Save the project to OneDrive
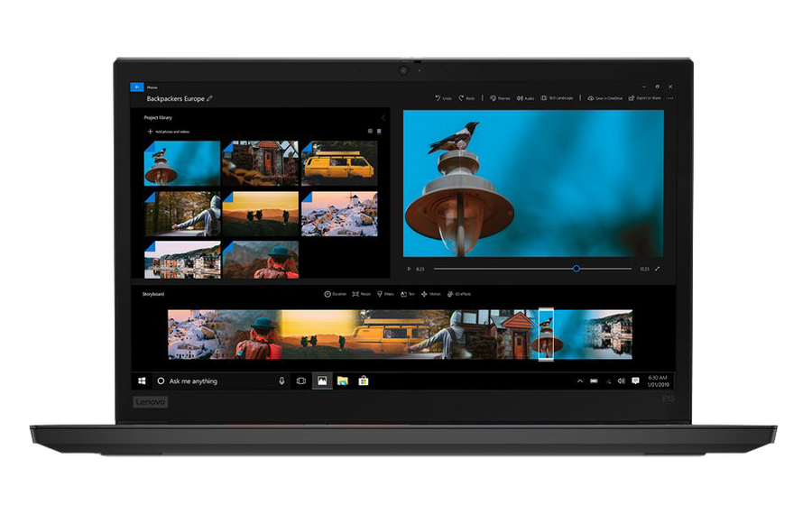This screenshot has height=523, width=812. click(604, 98)
